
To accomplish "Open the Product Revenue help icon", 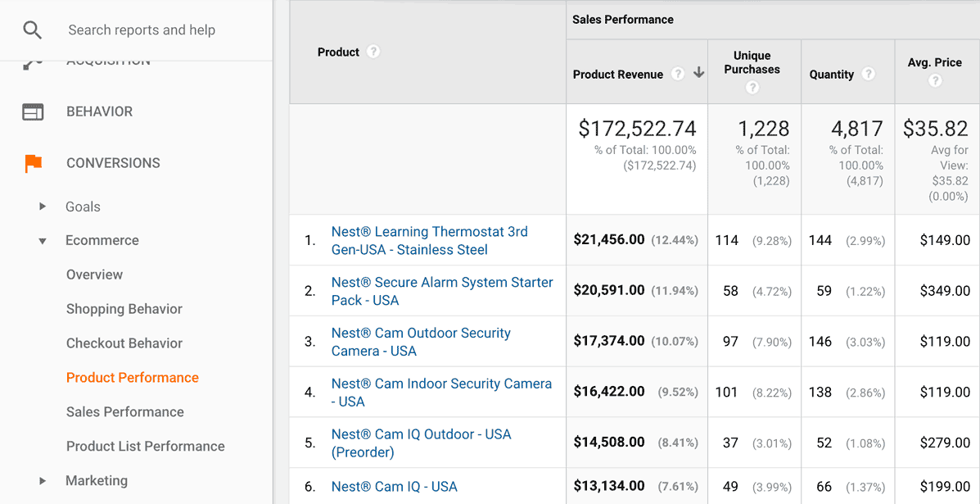I will tap(678, 74).
